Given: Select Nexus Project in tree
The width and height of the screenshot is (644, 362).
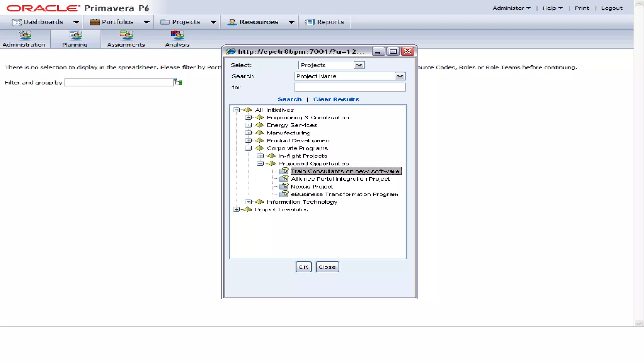Looking at the screenshot, I should pos(312,187).
